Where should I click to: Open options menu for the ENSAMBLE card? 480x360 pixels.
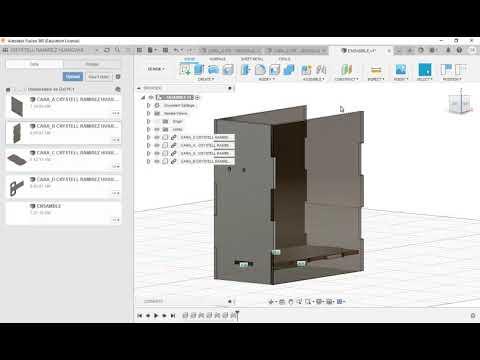point(116,220)
